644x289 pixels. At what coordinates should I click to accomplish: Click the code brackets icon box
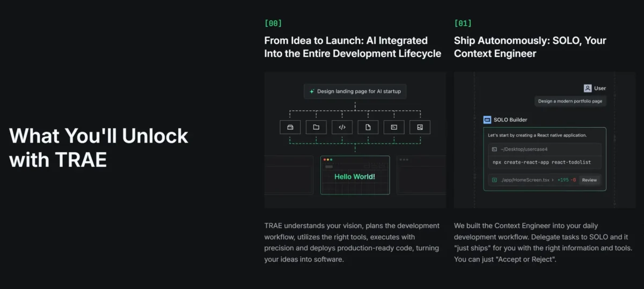(342, 127)
